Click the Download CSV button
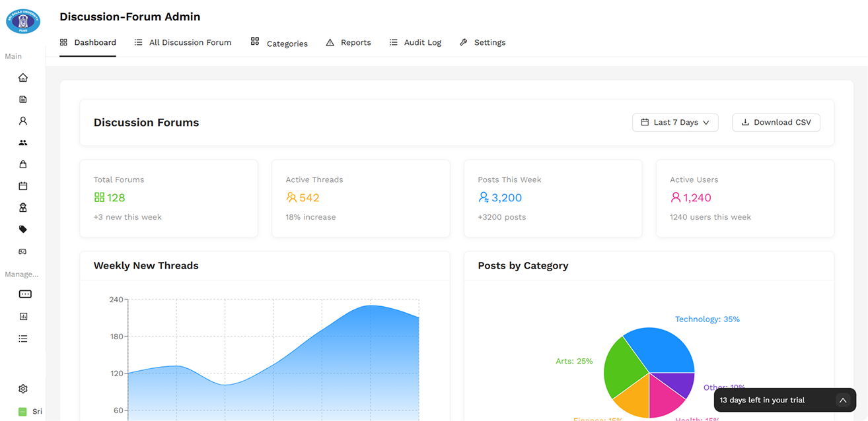Viewport: 868px width, 421px height. [776, 123]
